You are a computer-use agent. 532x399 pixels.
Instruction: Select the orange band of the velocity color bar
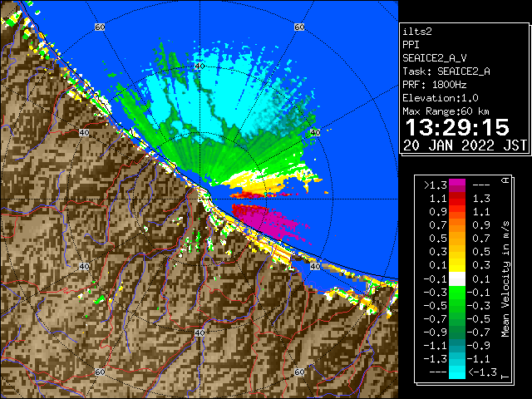(457, 225)
